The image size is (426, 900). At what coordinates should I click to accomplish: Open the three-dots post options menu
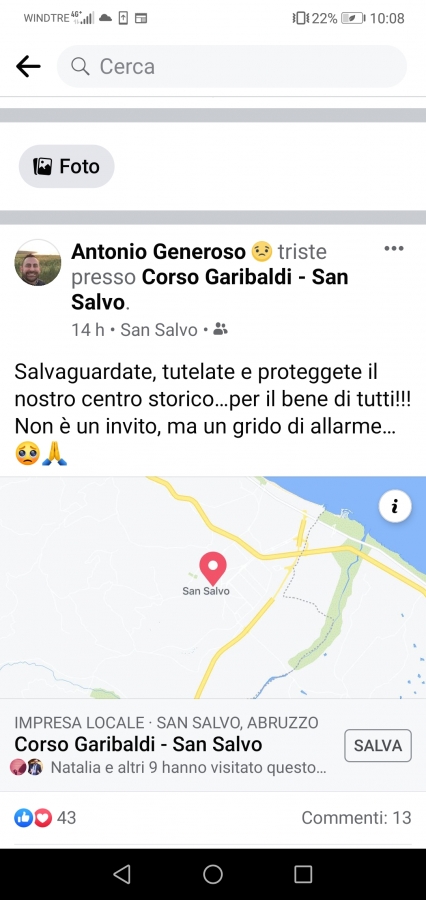[x=394, y=249]
